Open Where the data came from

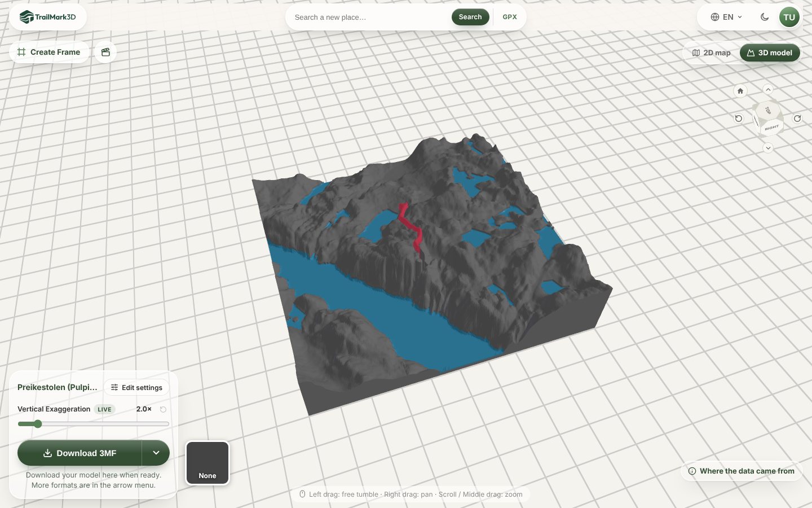pos(742,471)
